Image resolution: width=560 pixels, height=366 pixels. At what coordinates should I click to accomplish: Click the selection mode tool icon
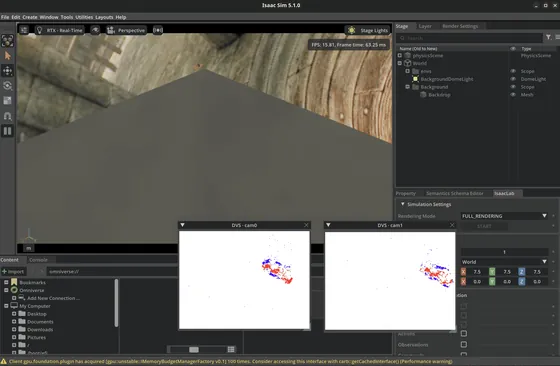(x=8, y=41)
